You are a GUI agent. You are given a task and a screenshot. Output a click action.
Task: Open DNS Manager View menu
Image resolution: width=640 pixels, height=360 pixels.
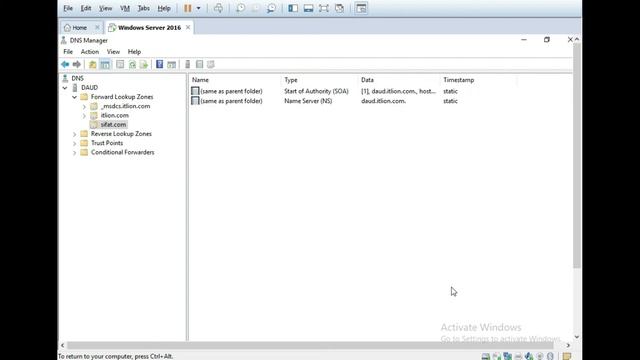tap(113, 52)
